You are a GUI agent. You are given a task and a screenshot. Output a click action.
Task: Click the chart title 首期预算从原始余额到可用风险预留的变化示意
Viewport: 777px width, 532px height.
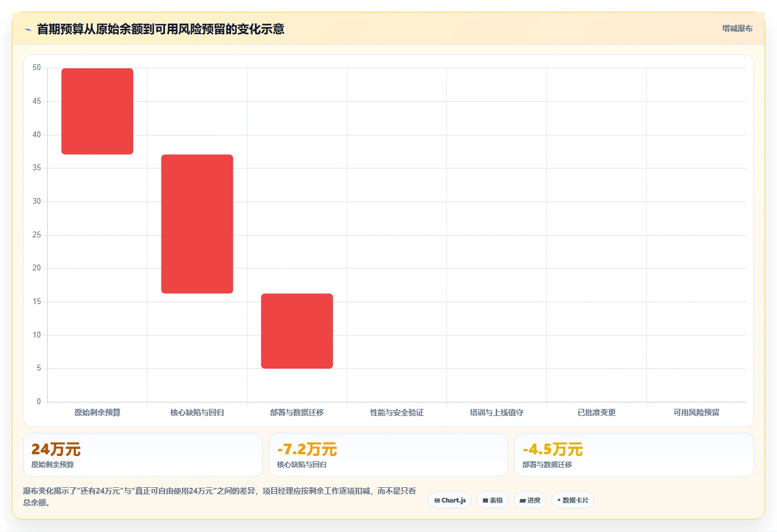(160, 29)
